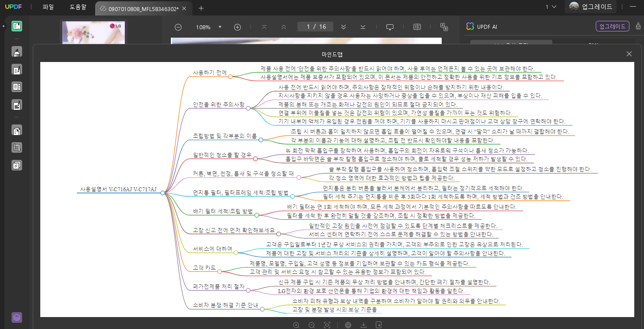Zoom out on the mind map
The height and width of the screenshot is (329, 644).
pos(312,325)
